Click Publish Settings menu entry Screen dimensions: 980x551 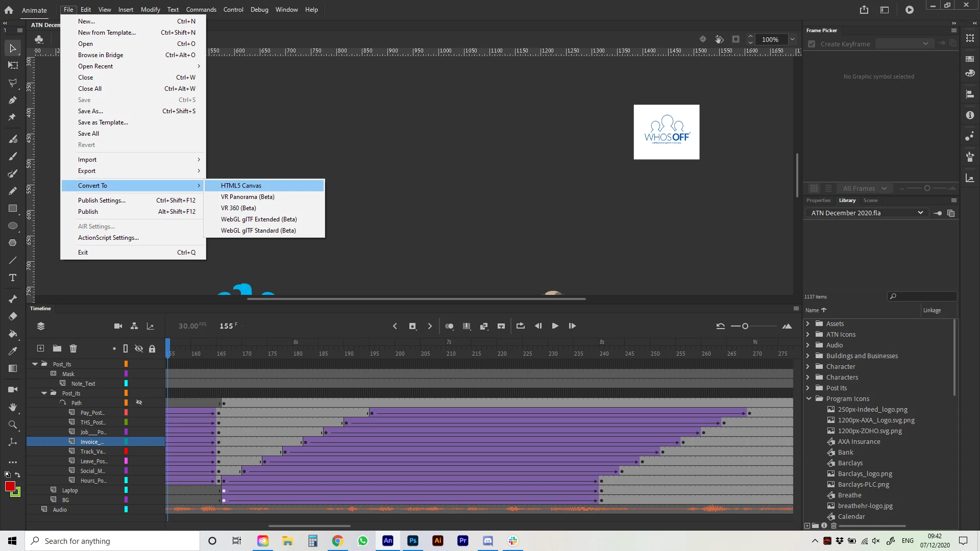[102, 201]
